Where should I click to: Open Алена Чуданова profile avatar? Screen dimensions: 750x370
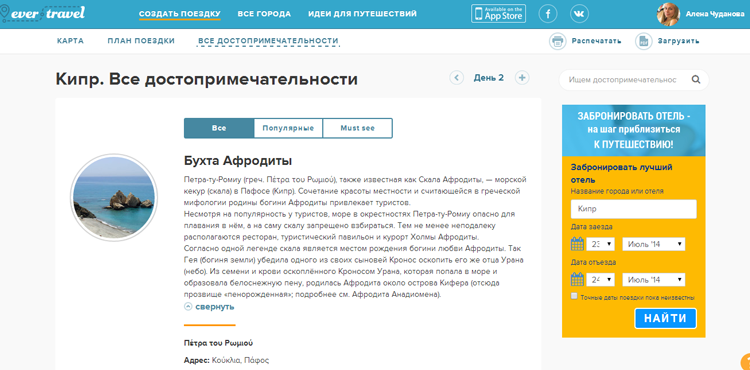coord(668,14)
